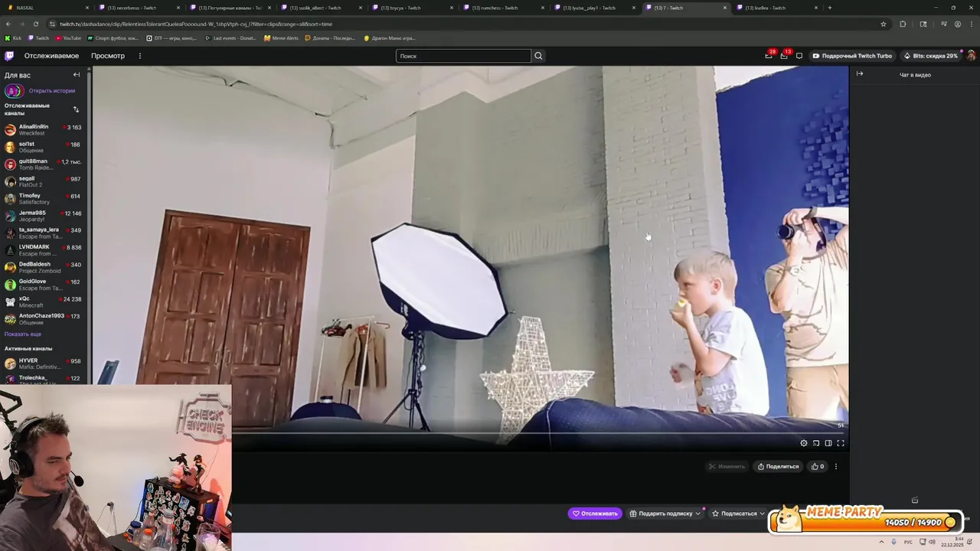Click the 'Поделиться' share button
The height and width of the screenshot is (551, 980).
tap(778, 466)
